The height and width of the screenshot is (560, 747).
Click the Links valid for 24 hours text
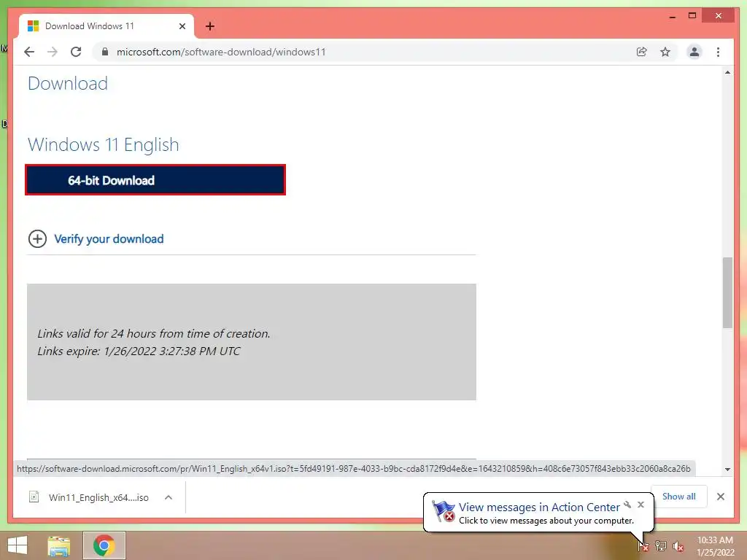(154, 333)
